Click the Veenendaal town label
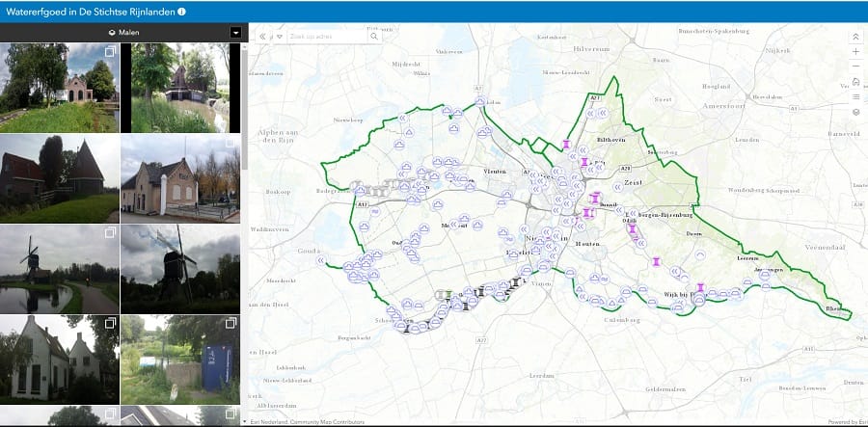Viewport: 868px width, 427px height. click(x=826, y=248)
